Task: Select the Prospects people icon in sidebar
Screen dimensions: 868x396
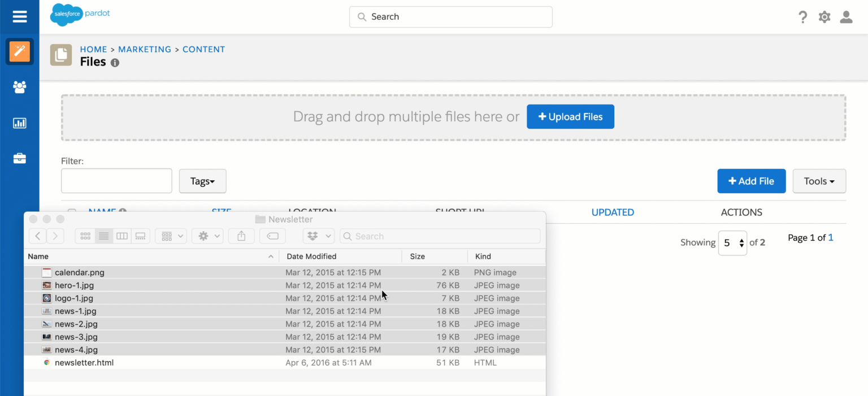Action: click(x=20, y=88)
